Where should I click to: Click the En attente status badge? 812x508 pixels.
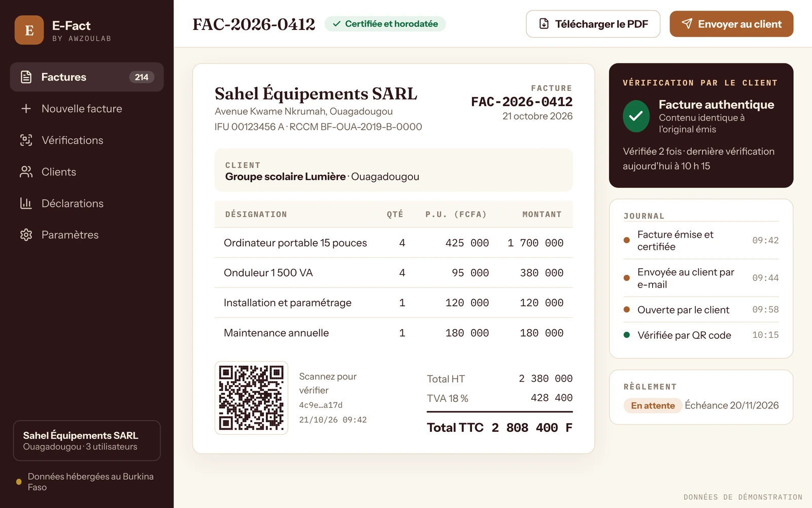tap(653, 405)
